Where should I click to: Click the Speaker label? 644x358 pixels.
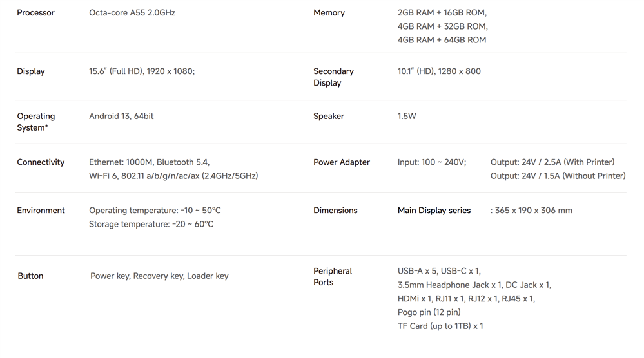[329, 117]
